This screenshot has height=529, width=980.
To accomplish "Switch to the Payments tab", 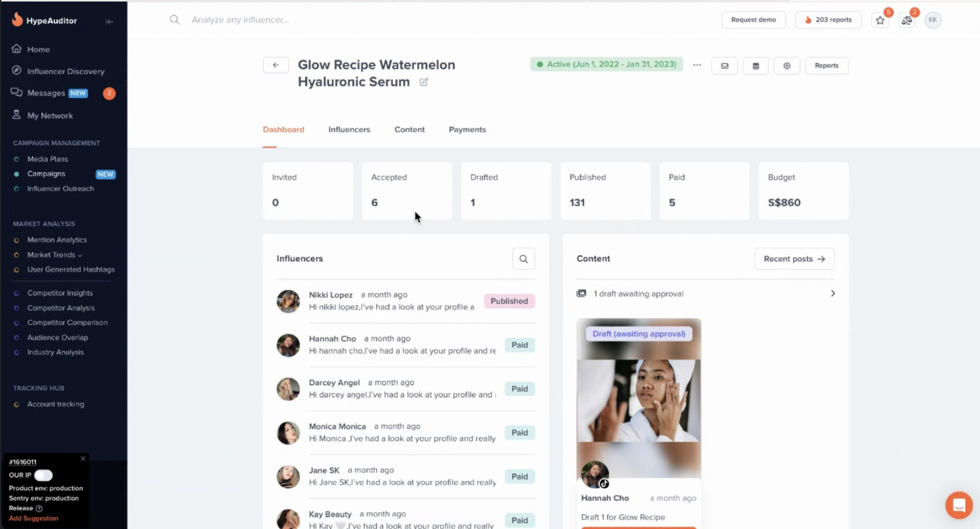I will (467, 129).
